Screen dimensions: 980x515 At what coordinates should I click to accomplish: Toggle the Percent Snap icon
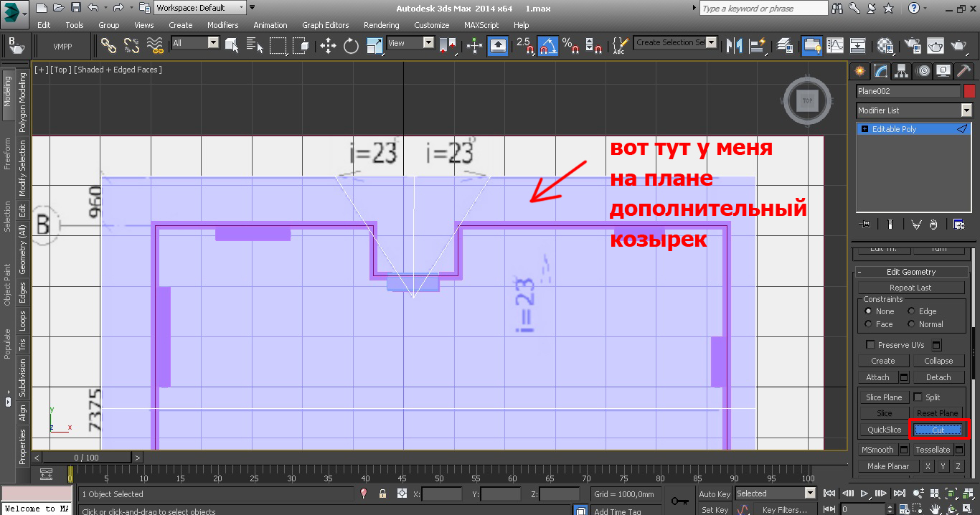[x=570, y=46]
